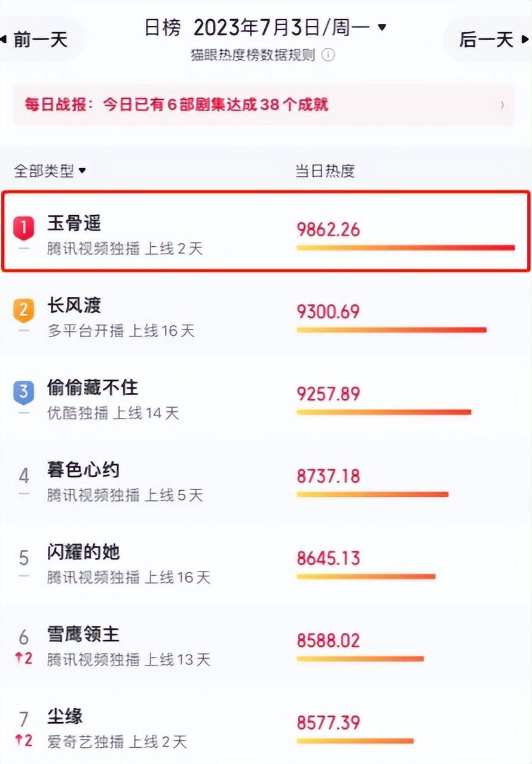Click the heat value 8645.13 for 闪耀的她
The height and width of the screenshot is (764, 532).
[x=328, y=558]
